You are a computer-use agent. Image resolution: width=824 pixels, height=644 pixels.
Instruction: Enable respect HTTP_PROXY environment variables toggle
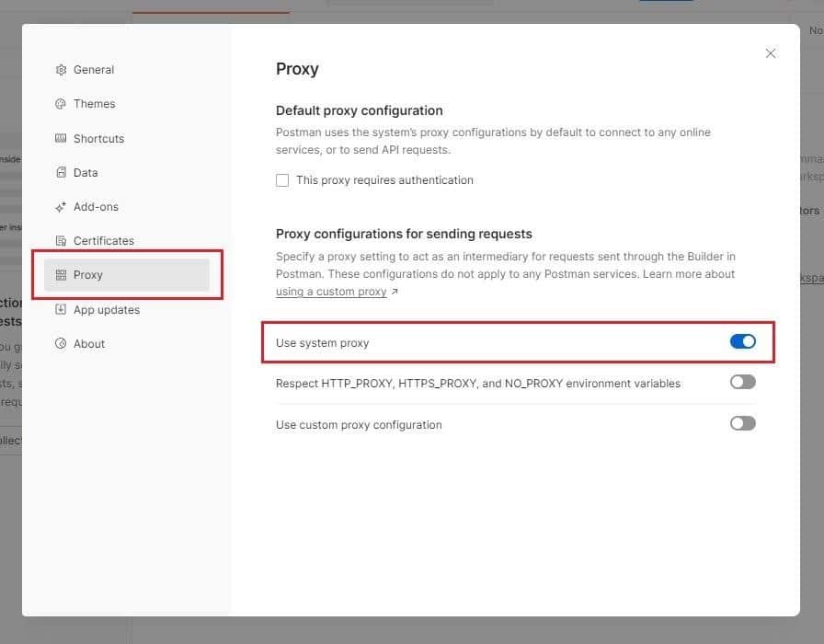(x=742, y=382)
